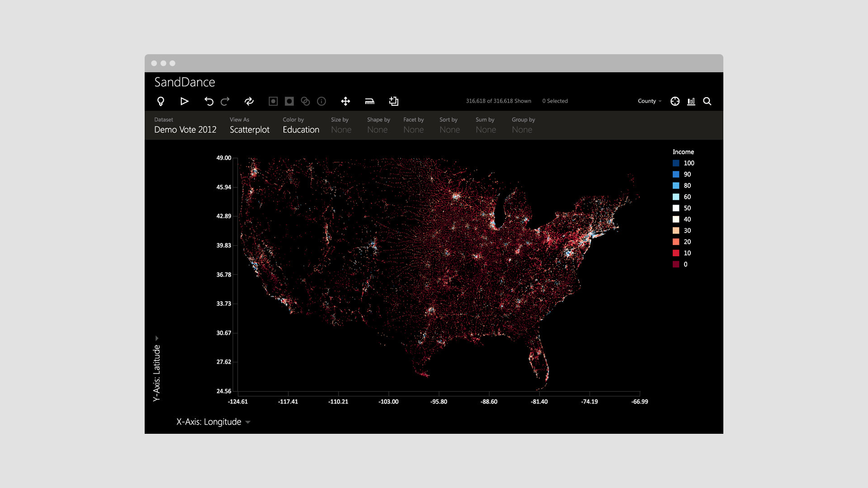Click the exclude selection icon

(289, 101)
